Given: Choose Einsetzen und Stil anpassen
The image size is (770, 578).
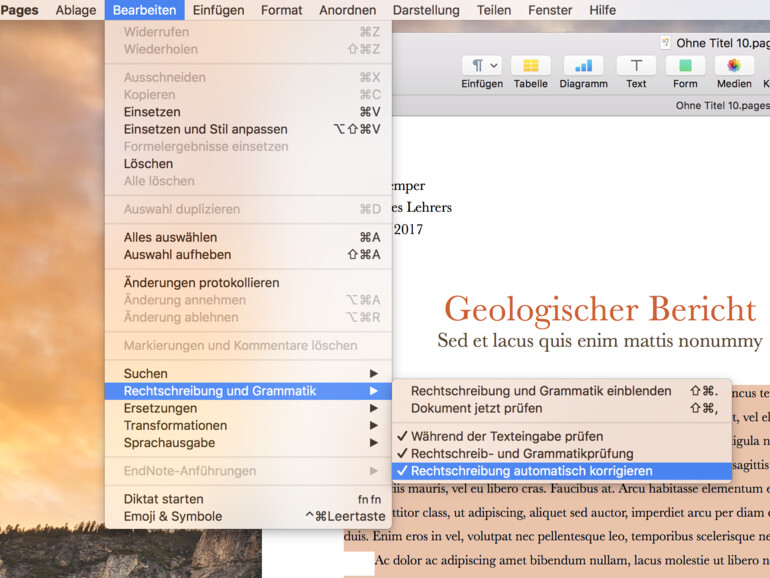Looking at the screenshot, I should click(x=248, y=129).
